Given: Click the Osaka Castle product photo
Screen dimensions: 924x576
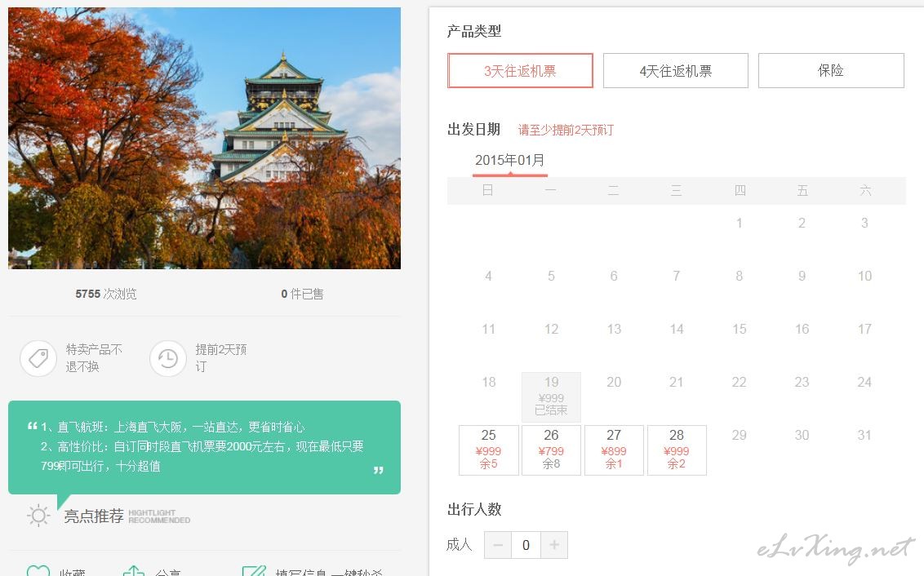Looking at the screenshot, I should [204, 138].
